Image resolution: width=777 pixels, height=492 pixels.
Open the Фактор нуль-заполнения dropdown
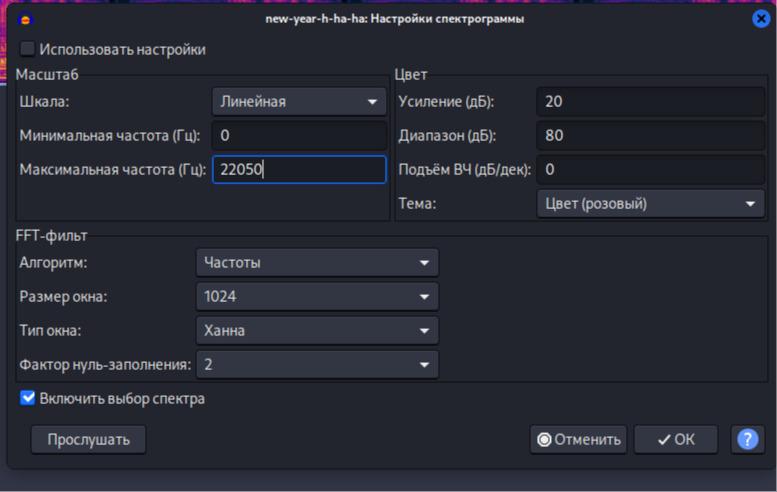click(317, 365)
